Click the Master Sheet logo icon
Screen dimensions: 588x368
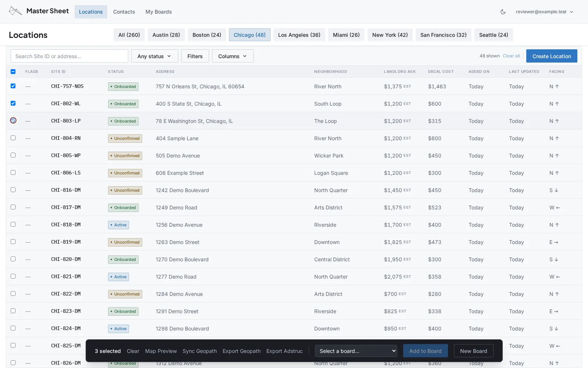point(15,11)
